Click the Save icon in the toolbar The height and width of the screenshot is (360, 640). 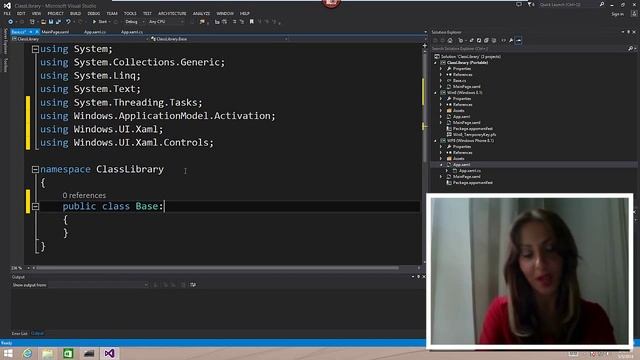tap(51, 22)
